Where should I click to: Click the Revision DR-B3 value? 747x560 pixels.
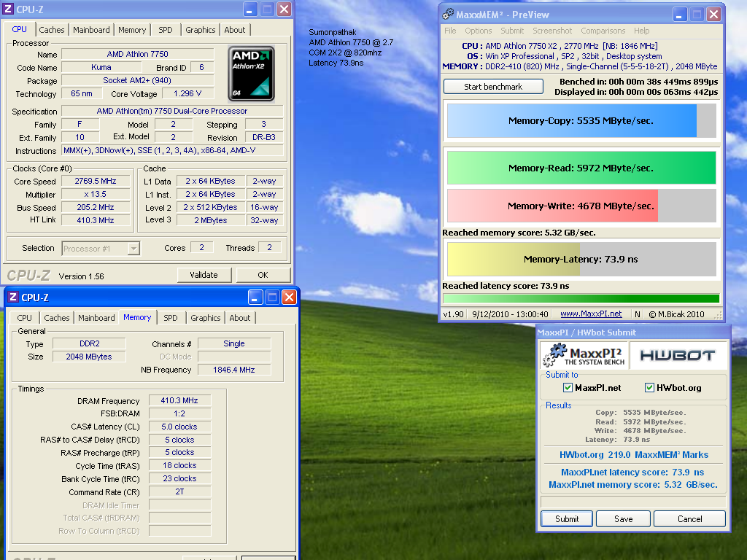264,137
